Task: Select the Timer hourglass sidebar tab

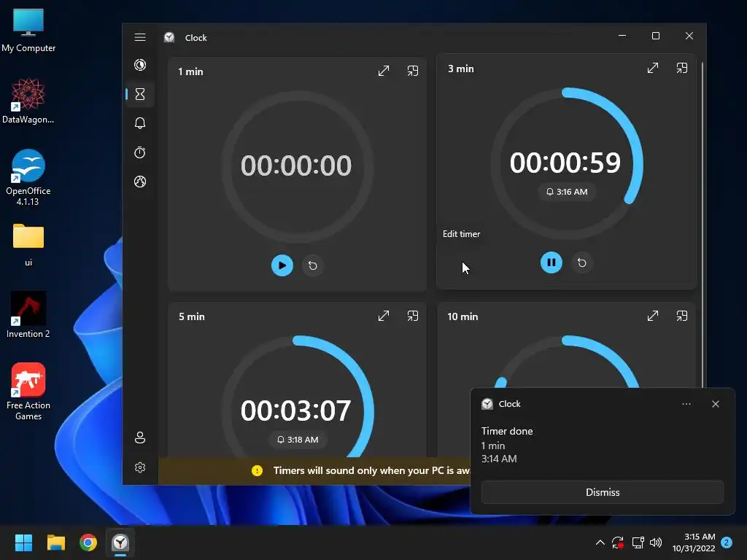Action: point(140,94)
